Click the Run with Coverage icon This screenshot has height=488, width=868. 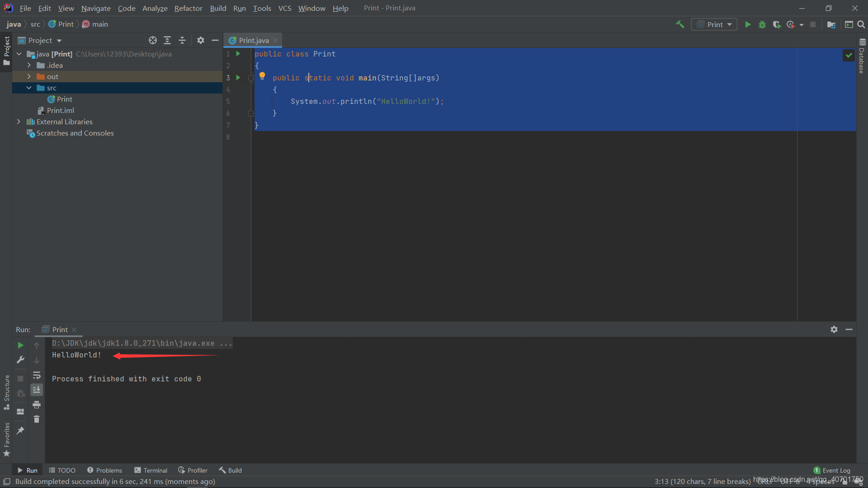point(777,24)
